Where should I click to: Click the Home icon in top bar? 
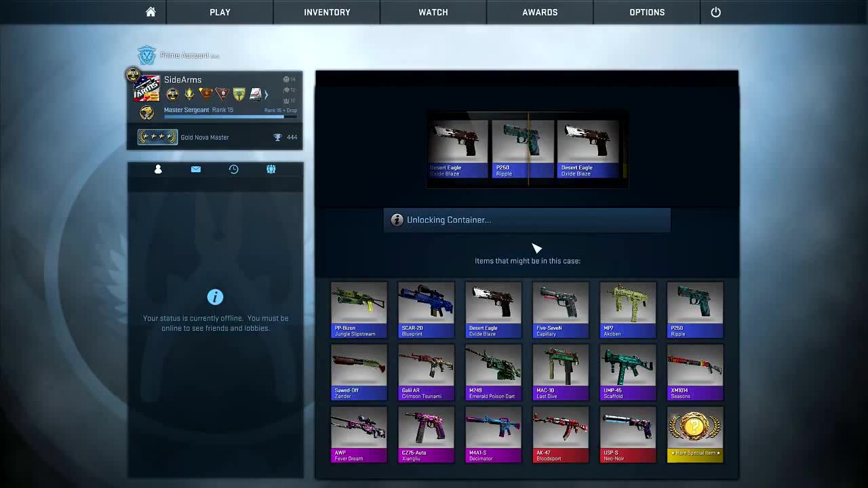151,12
